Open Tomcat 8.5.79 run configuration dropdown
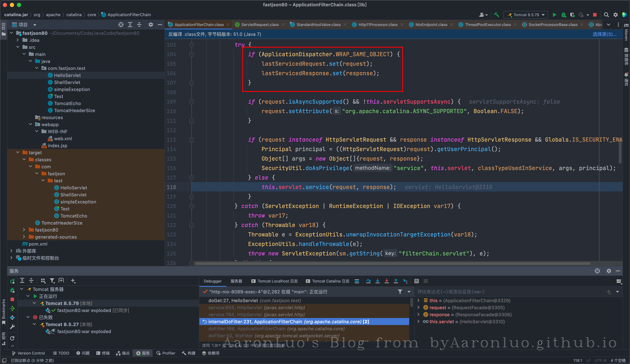This screenshot has height=364, width=630. (526, 15)
